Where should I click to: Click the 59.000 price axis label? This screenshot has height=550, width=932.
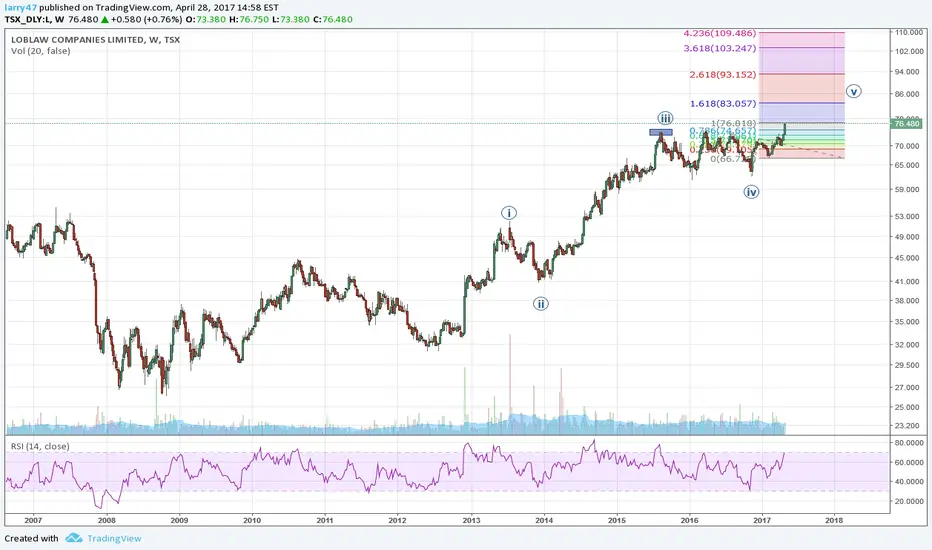(x=907, y=190)
